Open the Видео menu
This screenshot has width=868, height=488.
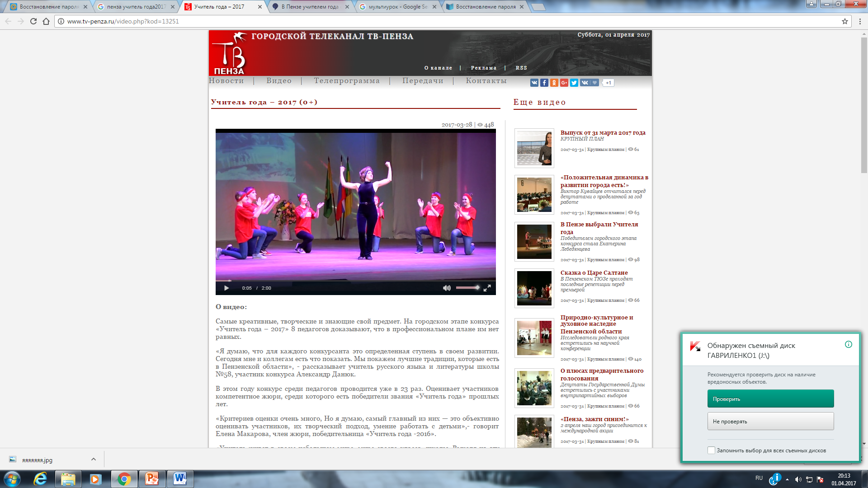(279, 81)
